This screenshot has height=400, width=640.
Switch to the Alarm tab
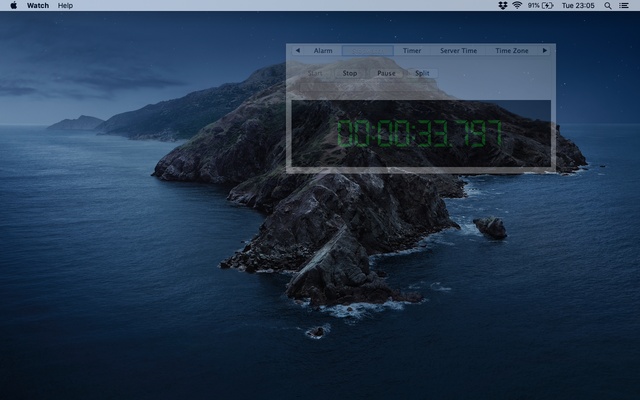pyautogui.click(x=323, y=51)
